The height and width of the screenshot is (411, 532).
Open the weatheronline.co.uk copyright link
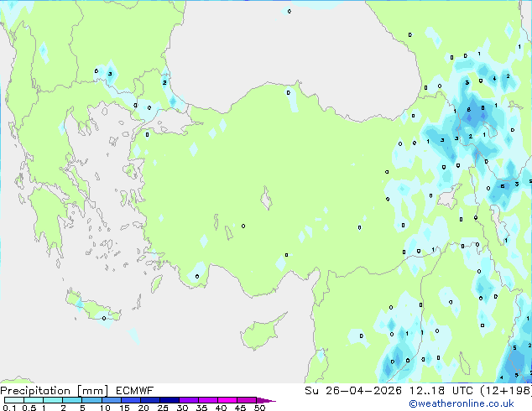[x=462, y=403]
